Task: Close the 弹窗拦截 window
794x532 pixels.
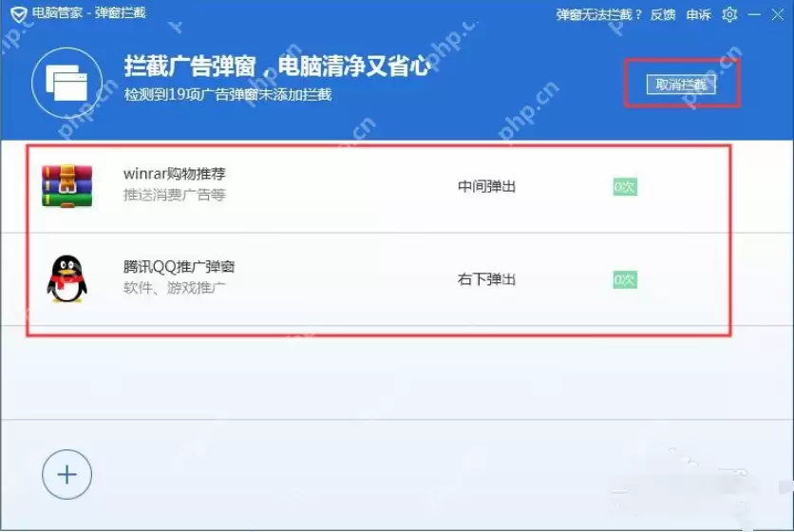Action: tap(778, 14)
